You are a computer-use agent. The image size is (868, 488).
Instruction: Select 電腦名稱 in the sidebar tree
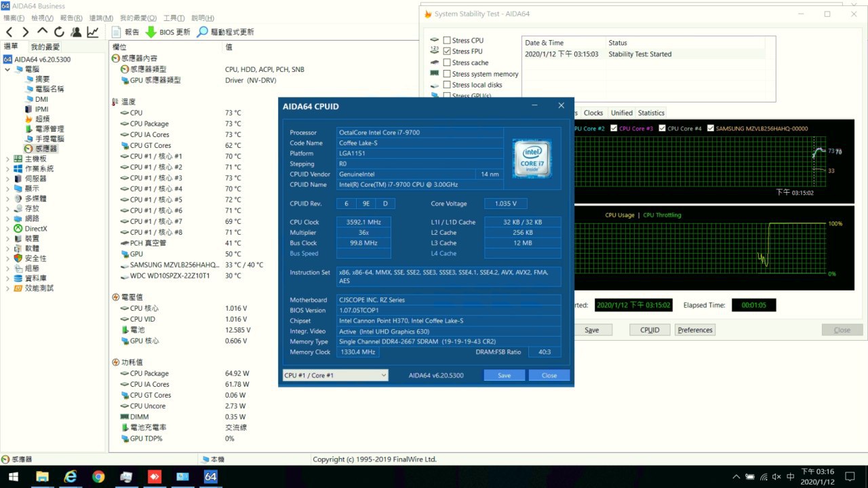(x=49, y=89)
